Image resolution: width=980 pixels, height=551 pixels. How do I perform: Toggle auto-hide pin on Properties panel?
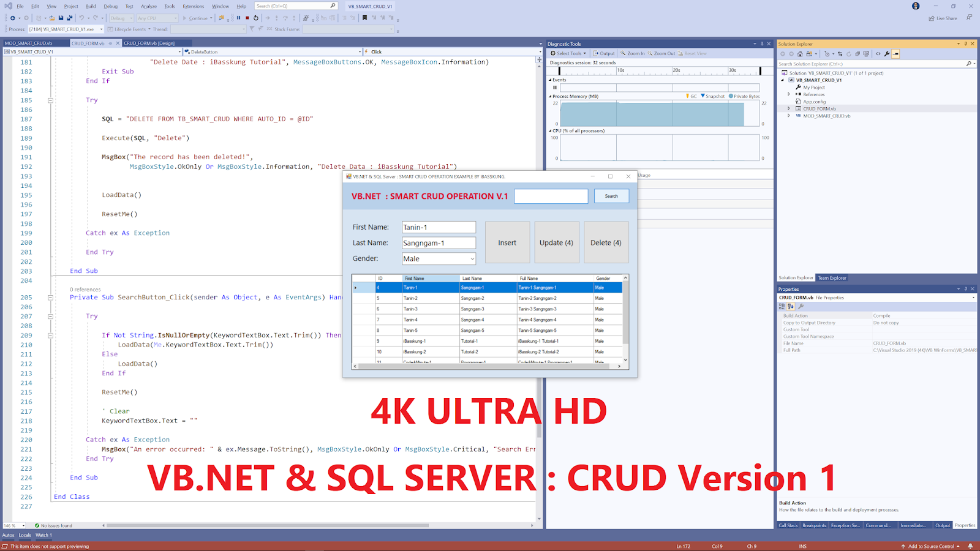pos(966,289)
